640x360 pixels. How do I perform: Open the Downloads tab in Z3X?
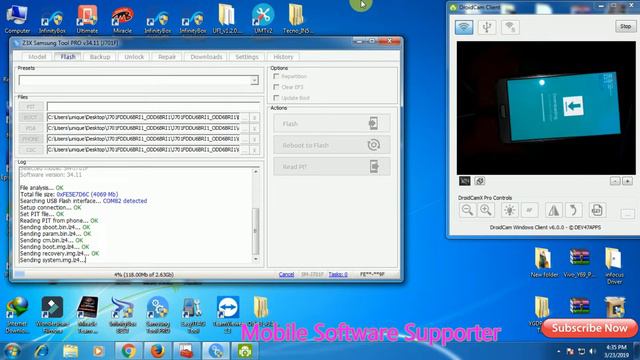point(206,57)
